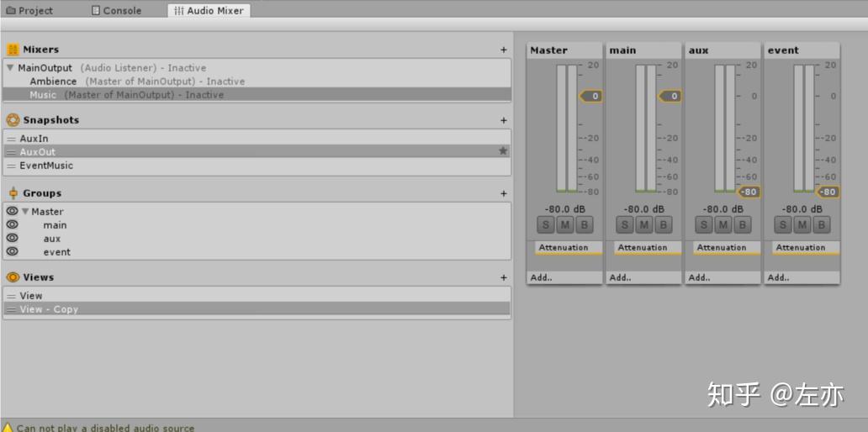Screen dimensions: 868x432
Task: Click the main volume fader handle
Action: coord(670,97)
